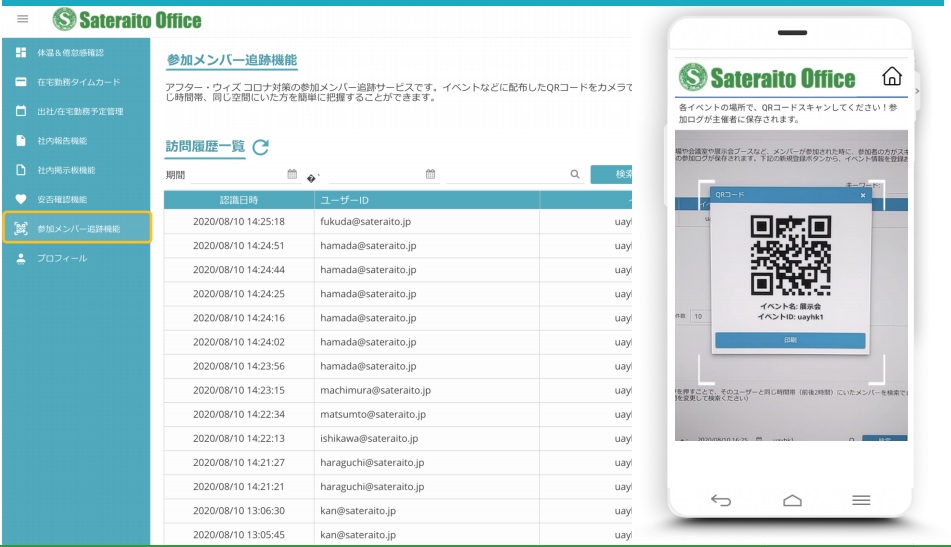Open プロフィール in the sidebar
This screenshot has height=547, width=951.
point(62,258)
